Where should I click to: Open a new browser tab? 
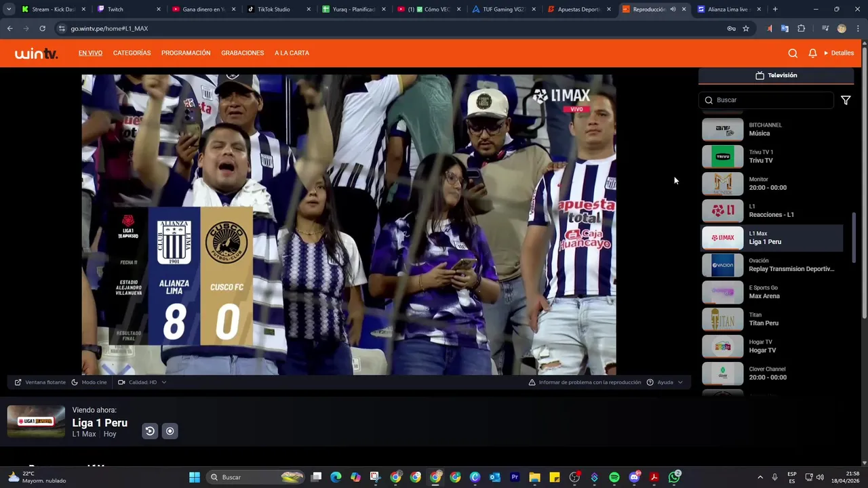(775, 9)
